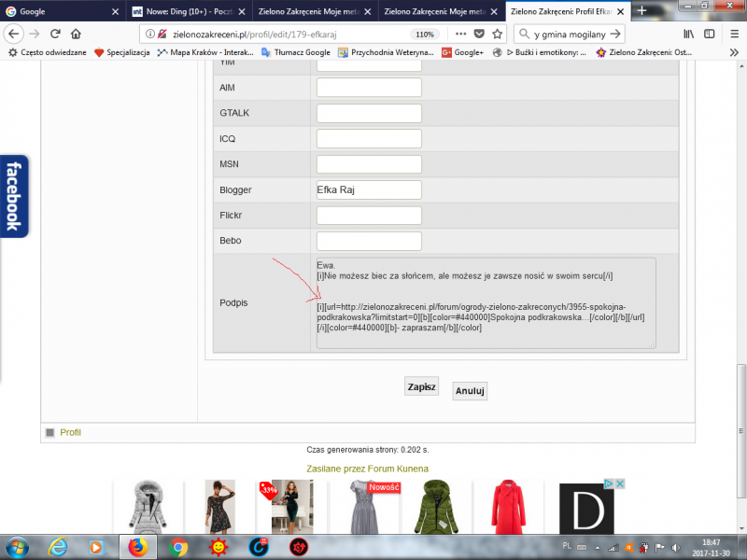The width and height of the screenshot is (747, 560).
Task: Click the Zapisz button
Action: click(421, 386)
